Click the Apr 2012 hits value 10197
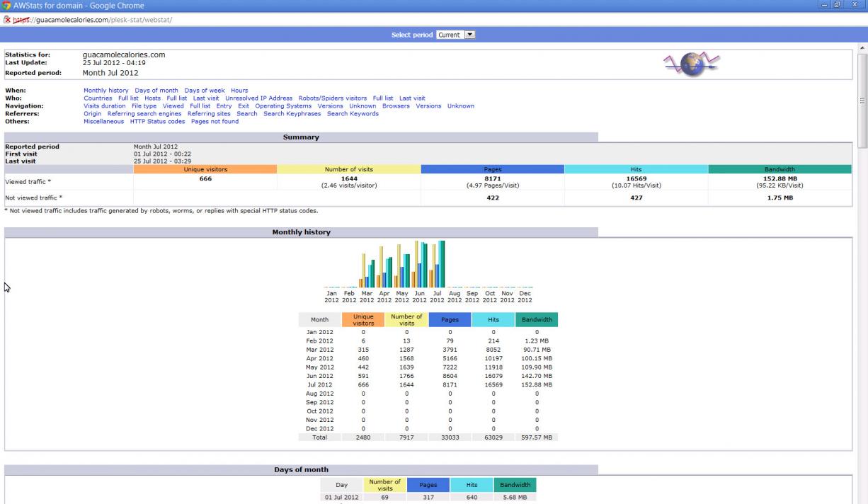 (x=493, y=358)
